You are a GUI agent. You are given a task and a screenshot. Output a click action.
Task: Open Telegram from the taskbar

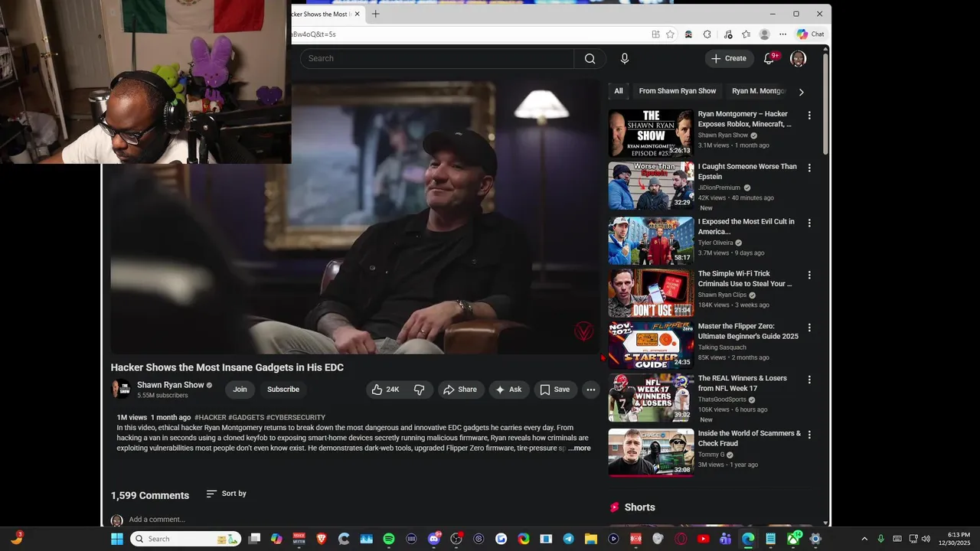point(568,539)
